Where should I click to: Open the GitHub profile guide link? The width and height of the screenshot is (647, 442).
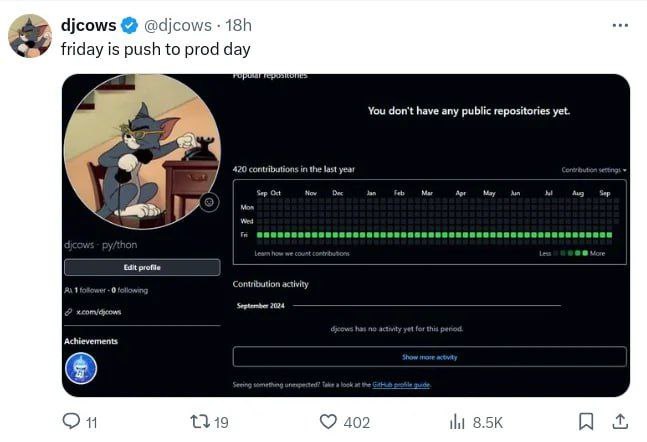point(401,385)
